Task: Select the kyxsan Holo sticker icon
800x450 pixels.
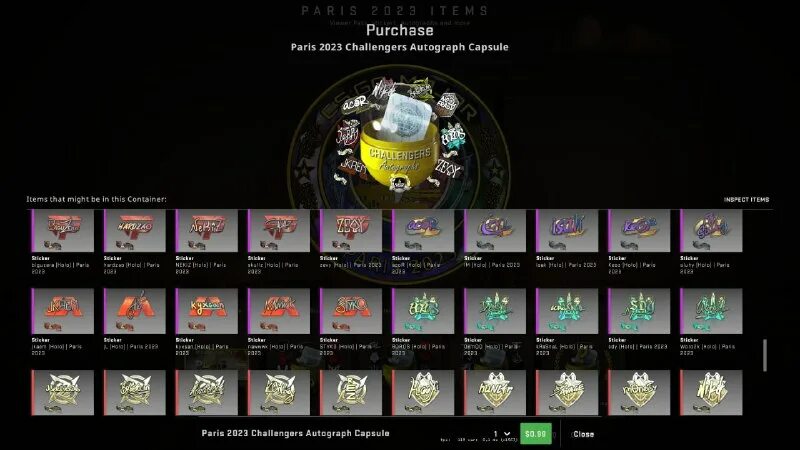Action: [x=207, y=311]
